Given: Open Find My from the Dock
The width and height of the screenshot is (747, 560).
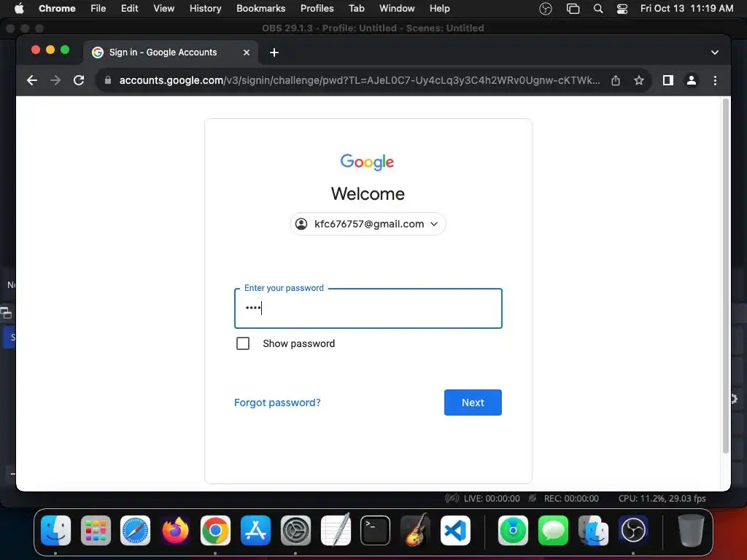Looking at the screenshot, I should (513, 530).
